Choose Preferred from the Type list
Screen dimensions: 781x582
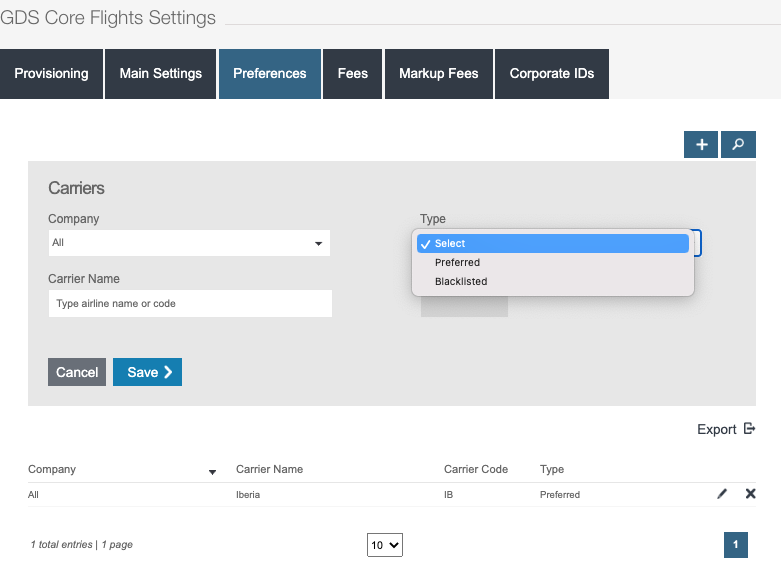[x=457, y=262]
